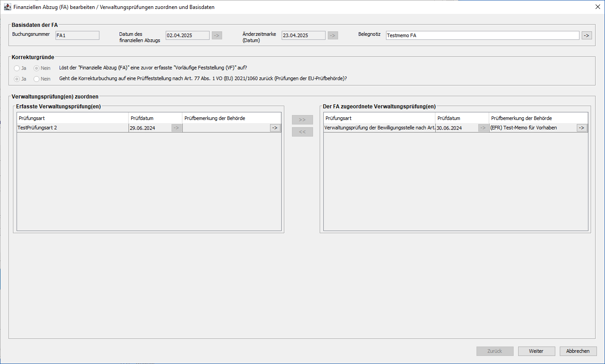Image resolution: width=605 pixels, height=364 pixels.
Task: Click arrow next to Änderzeitmarke date
Action: [x=333, y=35]
